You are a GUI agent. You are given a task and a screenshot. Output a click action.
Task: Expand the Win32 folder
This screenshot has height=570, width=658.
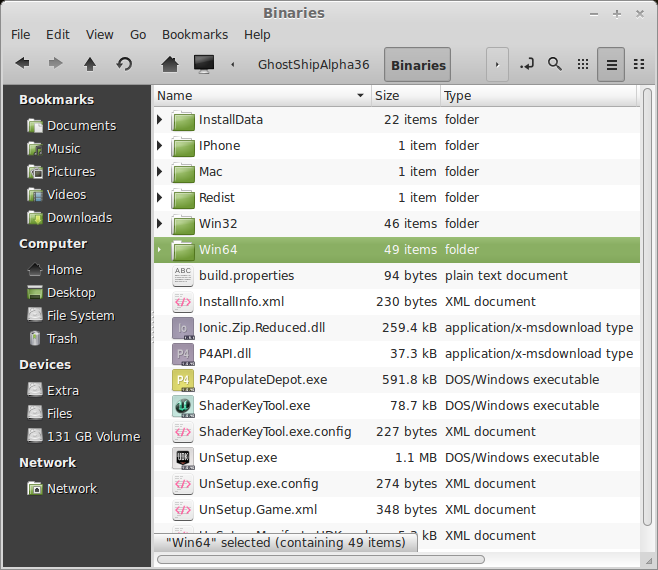[x=159, y=224]
